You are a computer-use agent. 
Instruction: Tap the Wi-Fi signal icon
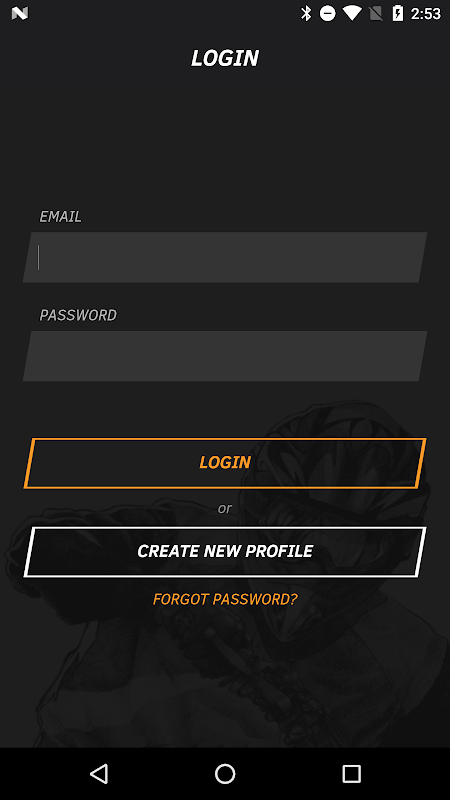[352, 13]
